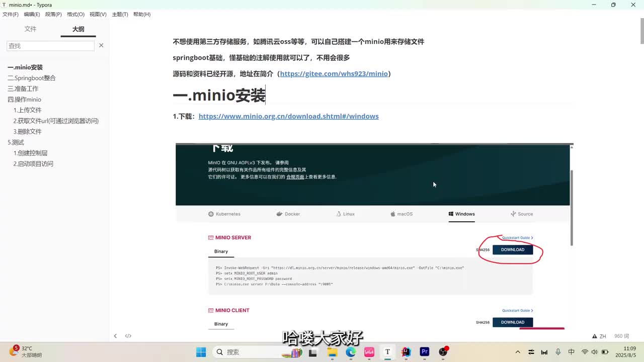This screenshot has width=644, height=362.
Task: Click the embedded webpage image scrollbar
Action: 572,208
